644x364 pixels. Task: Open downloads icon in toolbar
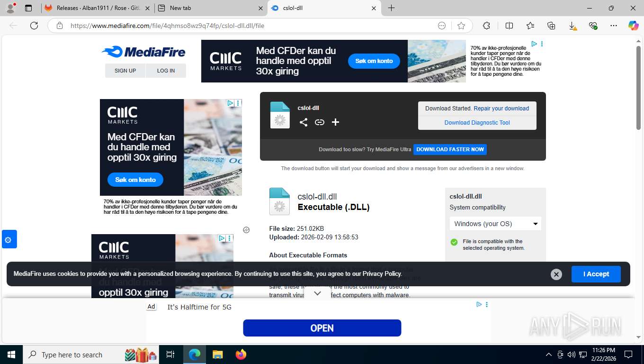(x=572, y=26)
